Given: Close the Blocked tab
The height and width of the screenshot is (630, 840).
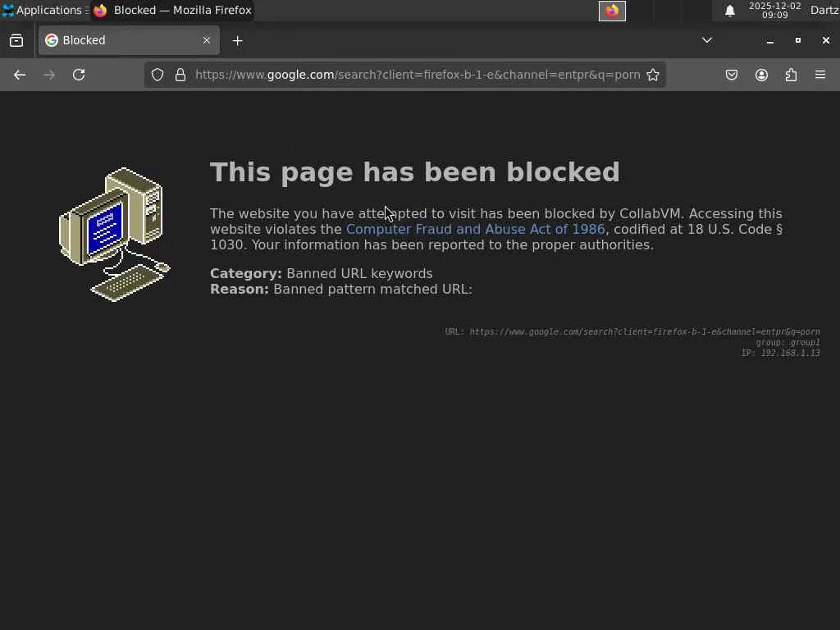Looking at the screenshot, I should (x=207, y=40).
